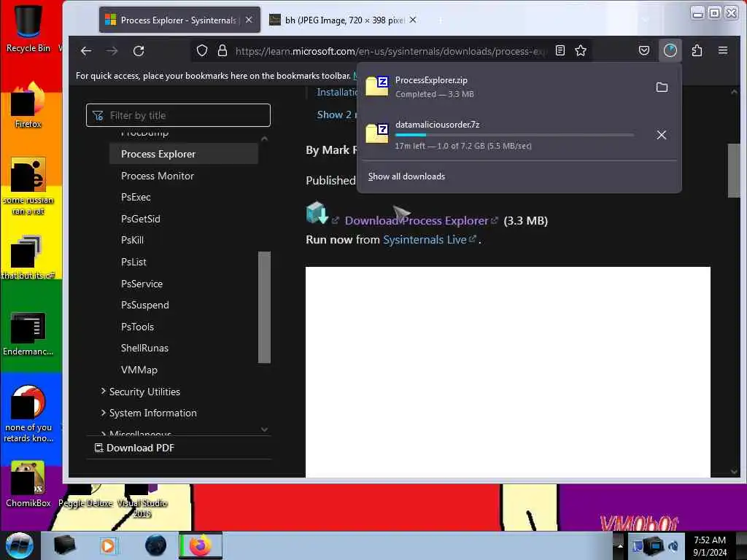Go back with the browser back arrow
Image resolution: width=747 pixels, height=560 pixels.
pyautogui.click(x=86, y=51)
